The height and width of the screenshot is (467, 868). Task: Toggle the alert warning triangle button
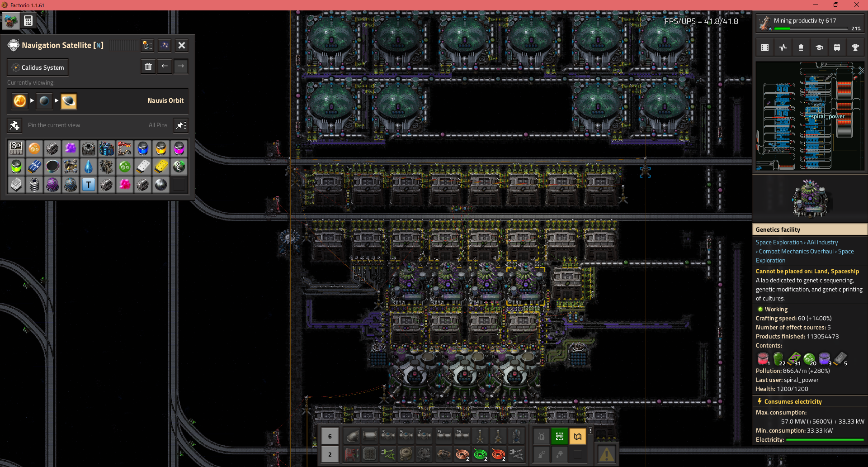click(606, 454)
